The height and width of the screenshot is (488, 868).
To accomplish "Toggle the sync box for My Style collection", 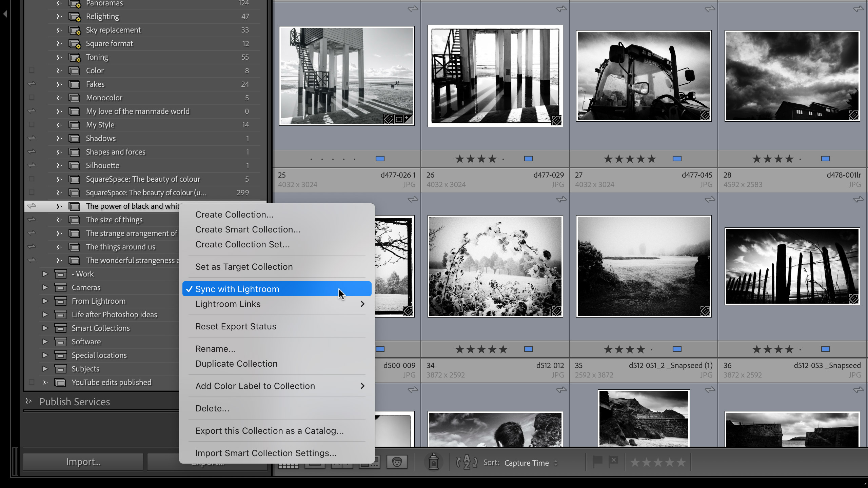I will pos(32,125).
